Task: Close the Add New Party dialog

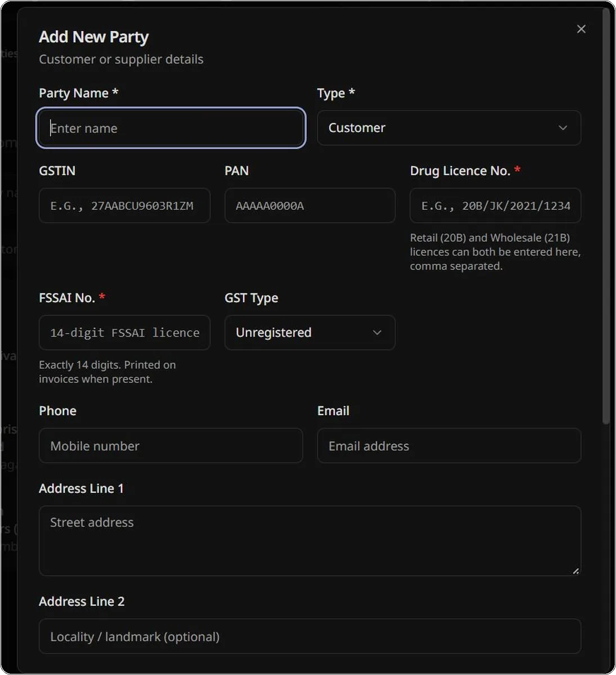Action: pyautogui.click(x=581, y=29)
